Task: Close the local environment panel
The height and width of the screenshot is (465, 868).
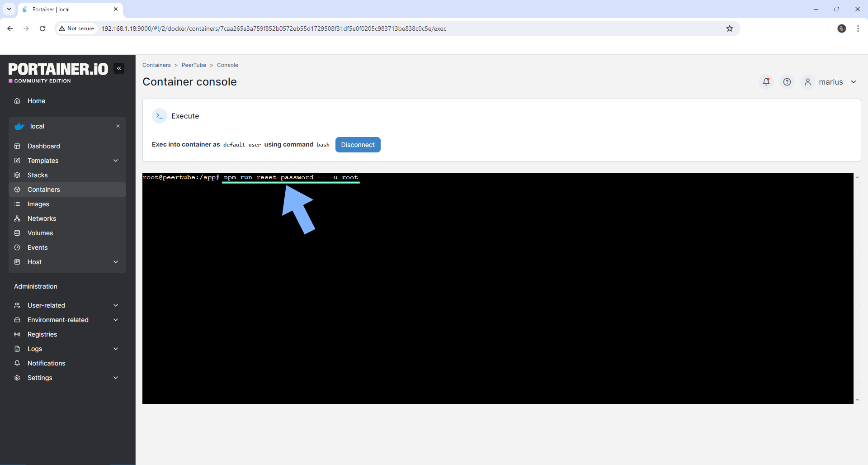Action: (x=118, y=126)
